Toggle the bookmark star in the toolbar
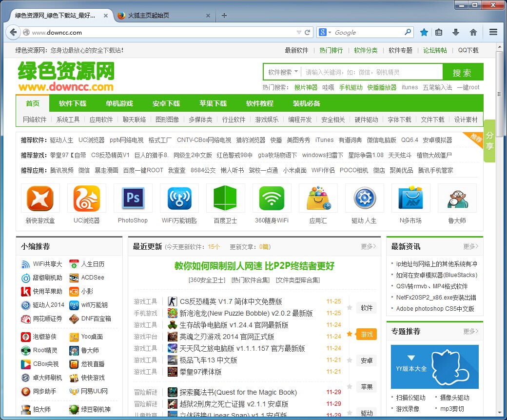507x420 pixels. tap(424, 32)
